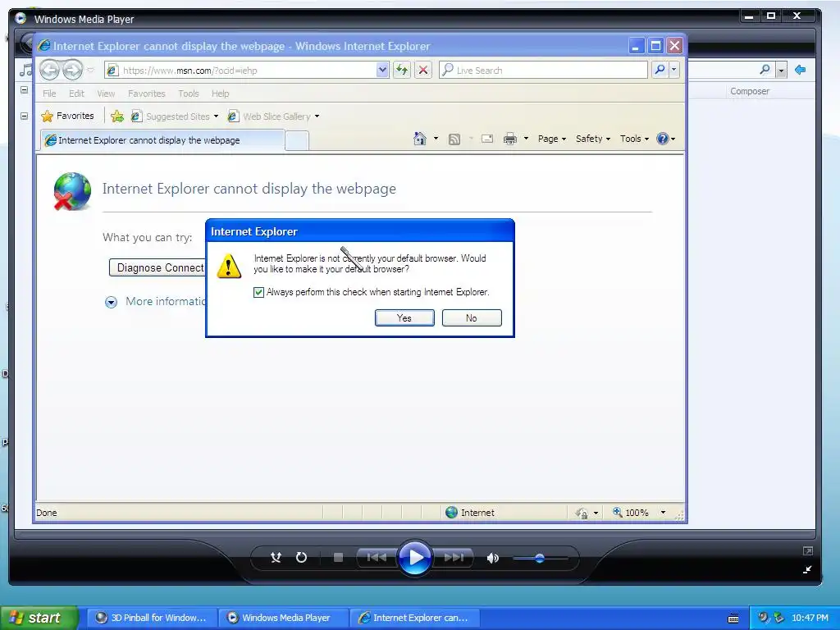Click the Internet Explorer Back arrow
Viewport: 840px width, 630px height.
point(50,70)
